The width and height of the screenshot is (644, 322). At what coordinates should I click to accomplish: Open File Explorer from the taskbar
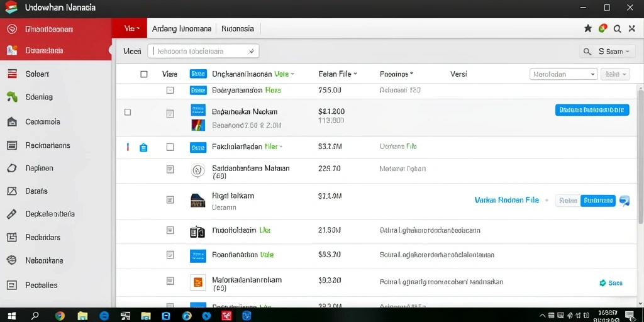pos(82,316)
